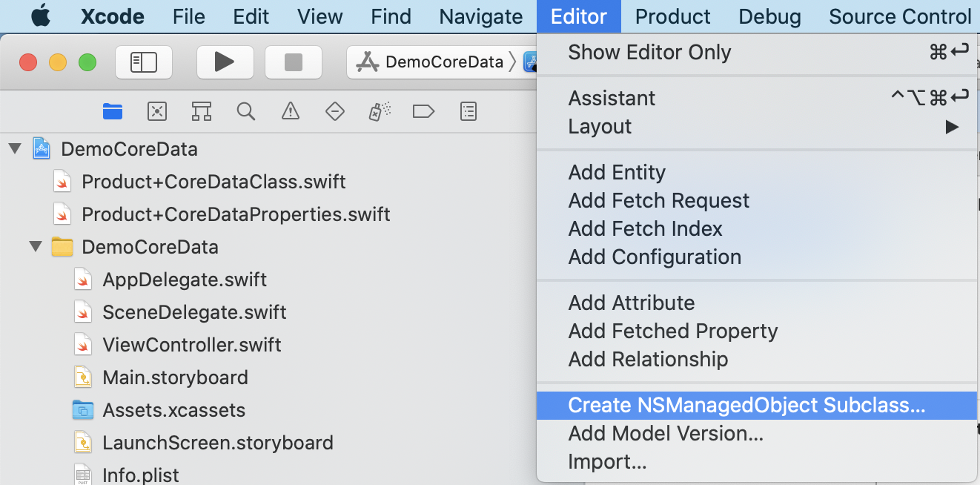Choose Add Attribute

[x=757, y=303]
